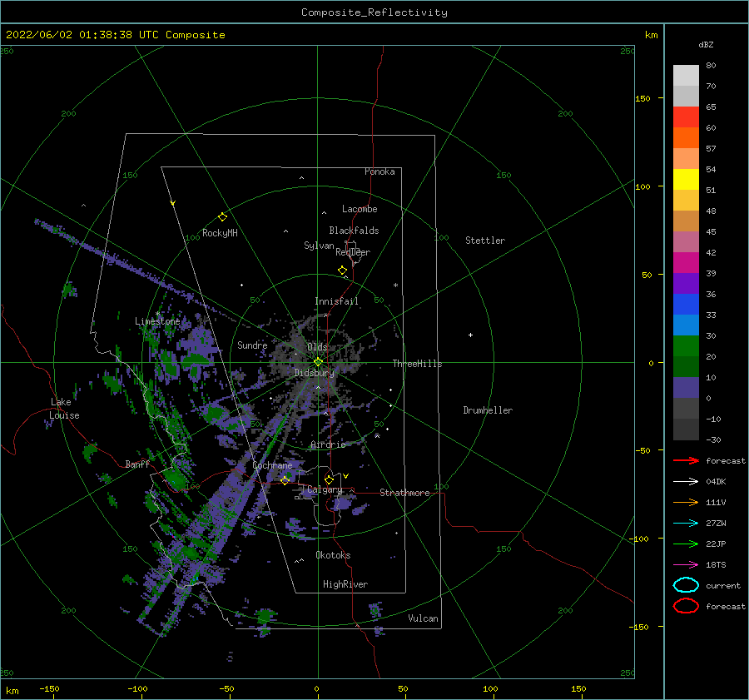Click the RedDeer city label
Image resolution: width=749 pixels, height=700 pixels.
click(x=353, y=252)
